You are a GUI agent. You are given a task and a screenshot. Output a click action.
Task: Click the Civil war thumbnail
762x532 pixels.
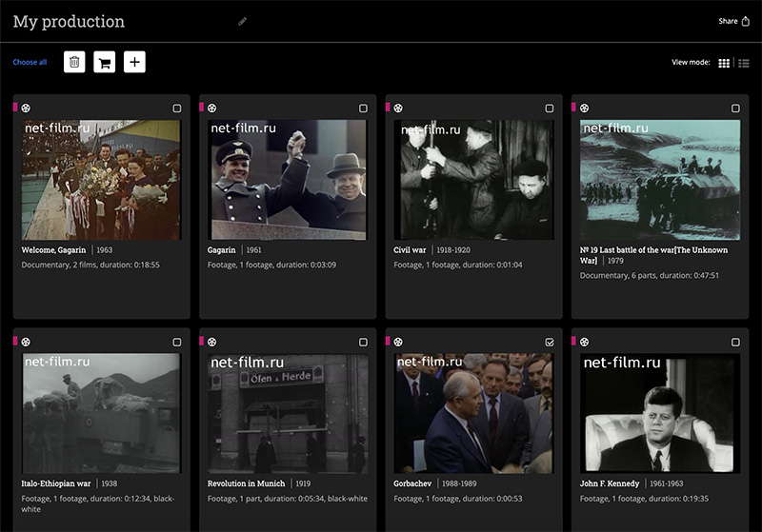473,180
